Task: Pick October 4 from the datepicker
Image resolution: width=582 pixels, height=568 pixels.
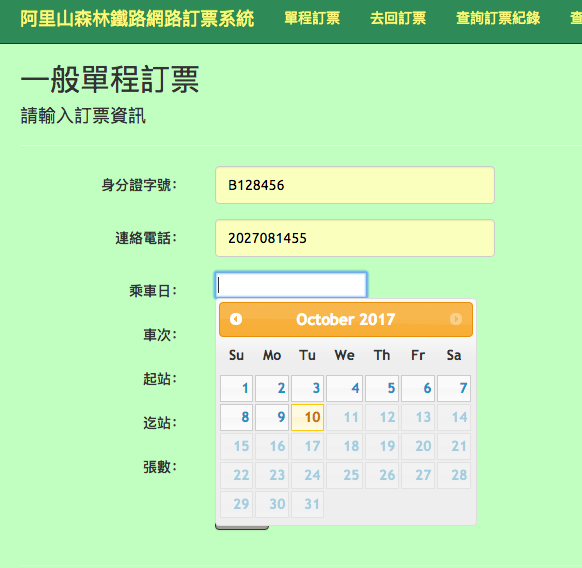Action: point(344,388)
